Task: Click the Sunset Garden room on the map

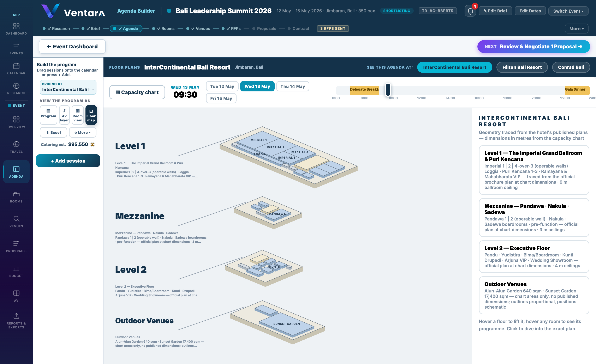Action: click(x=287, y=324)
